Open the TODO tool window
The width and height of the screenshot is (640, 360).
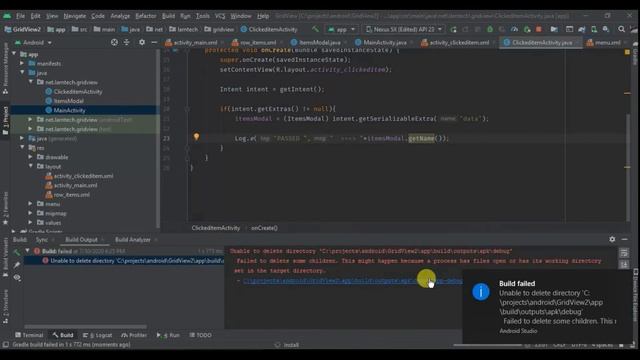click(x=200, y=335)
